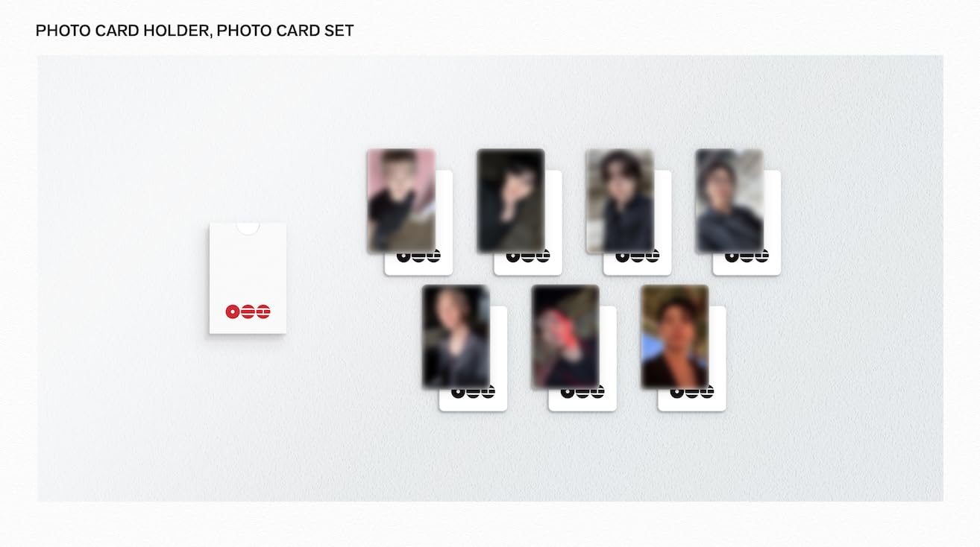Image resolution: width=980 pixels, height=547 pixels.
Task: Choose the gray-toned photo card in the top row
Action: click(x=729, y=200)
